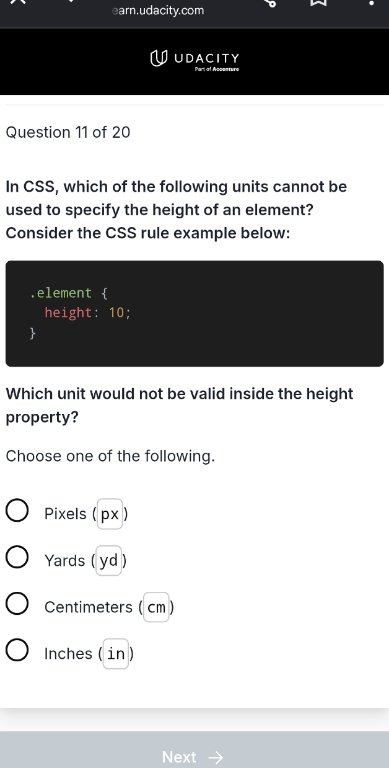The width and height of the screenshot is (389, 768).
Task: Select the Pixels radio button
Action: [17, 511]
